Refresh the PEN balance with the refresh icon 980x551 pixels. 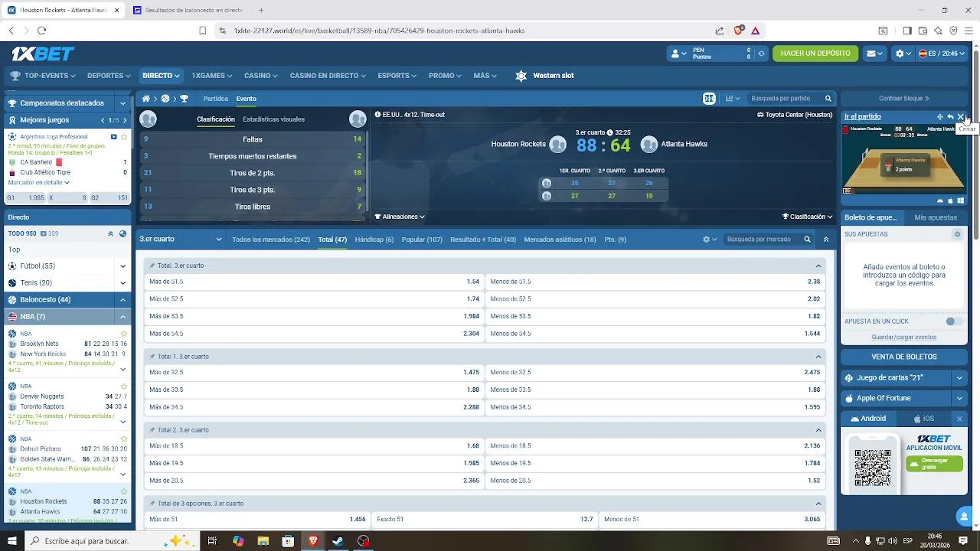coord(761,54)
